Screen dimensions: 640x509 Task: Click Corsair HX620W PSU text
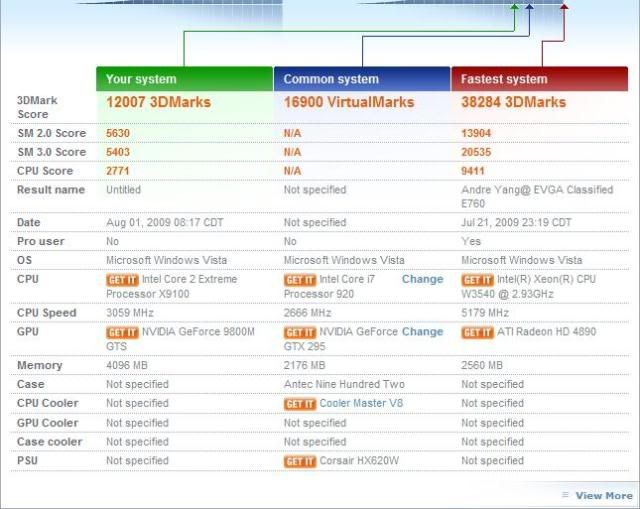pos(359,461)
